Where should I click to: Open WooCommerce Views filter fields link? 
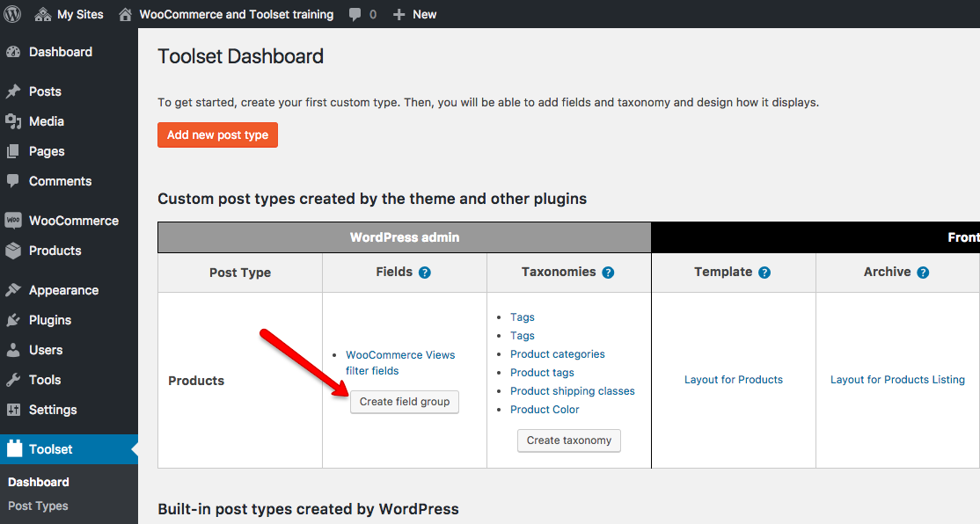click(400, 363)
